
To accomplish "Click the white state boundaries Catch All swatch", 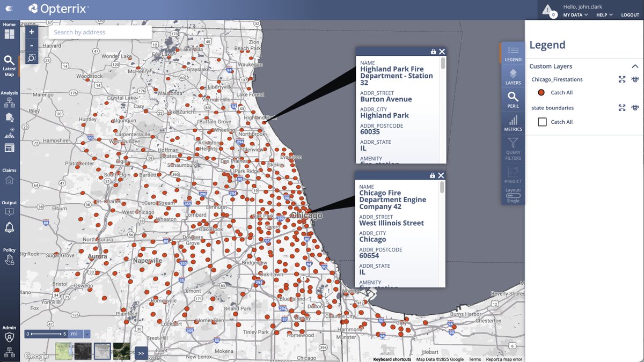I will (x=542, y=122).
